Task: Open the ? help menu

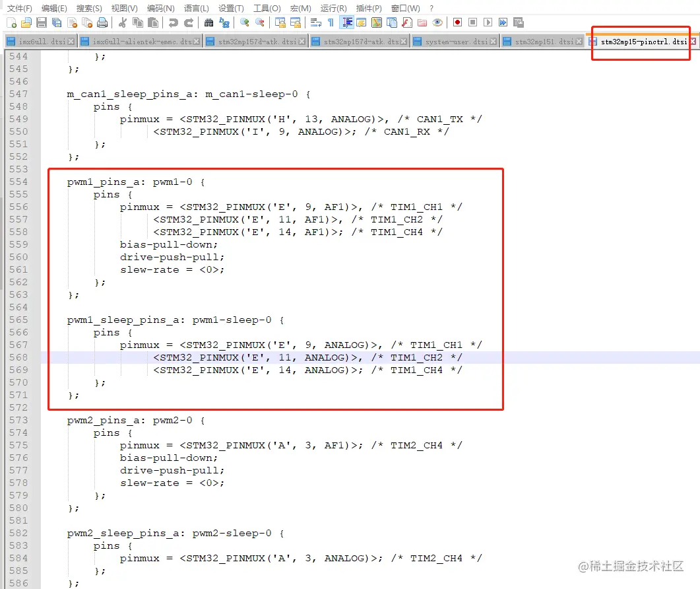Action: click(x=431, y=8)
